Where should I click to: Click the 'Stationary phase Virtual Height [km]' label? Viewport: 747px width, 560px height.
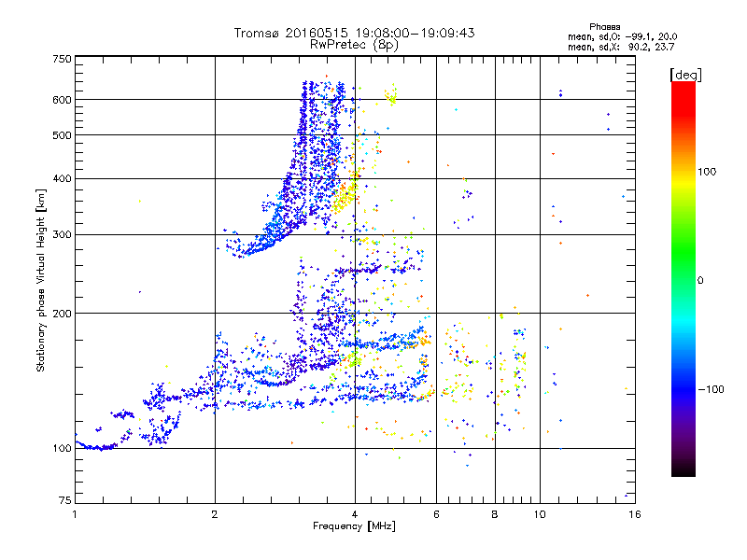pos(41,281)
